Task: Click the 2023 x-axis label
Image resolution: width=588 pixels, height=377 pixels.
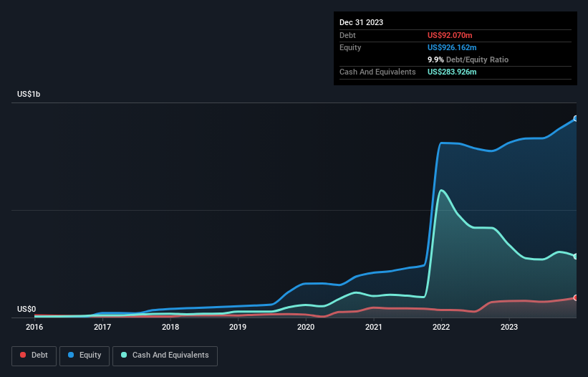Action: click(509, 327)
